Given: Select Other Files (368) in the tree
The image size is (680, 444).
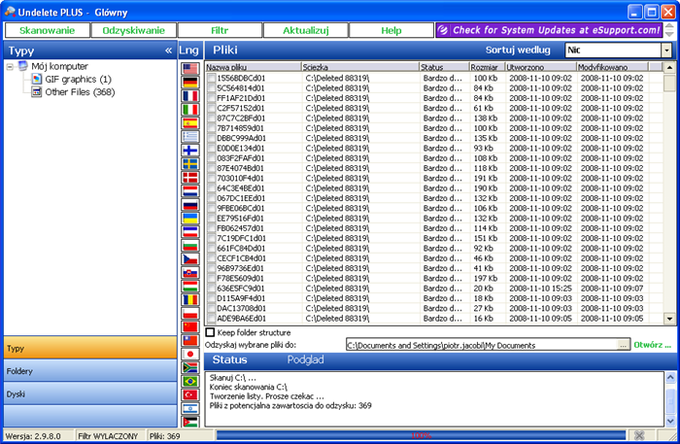Looking at the screenshot, I should click(80, 92).
